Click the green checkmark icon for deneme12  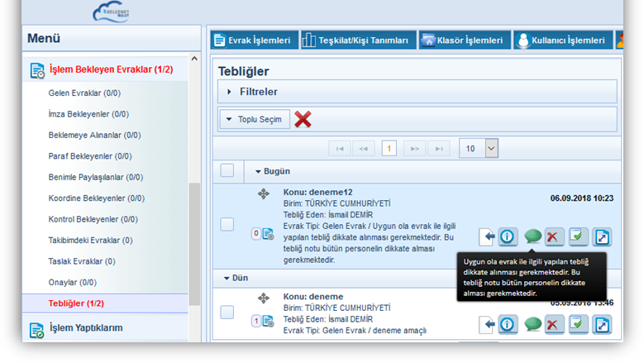pyautogui.click(x=578, y=236)
